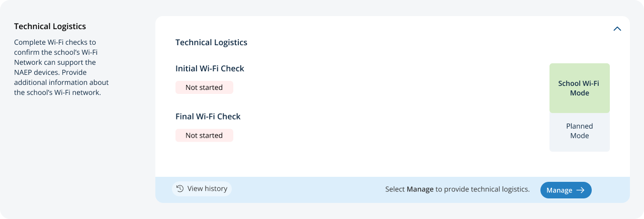
Task: Open View history
Action: 202,189
